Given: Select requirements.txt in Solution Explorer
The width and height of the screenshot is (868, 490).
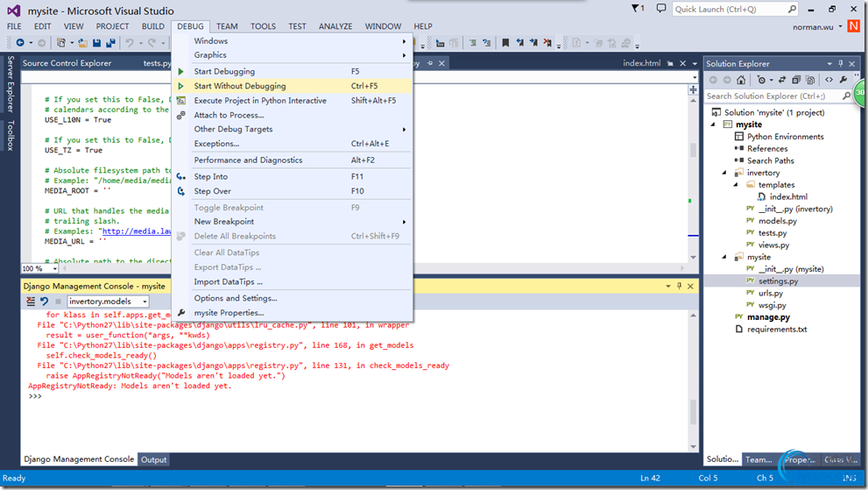Looking at the screenshot, I should 777,330.
